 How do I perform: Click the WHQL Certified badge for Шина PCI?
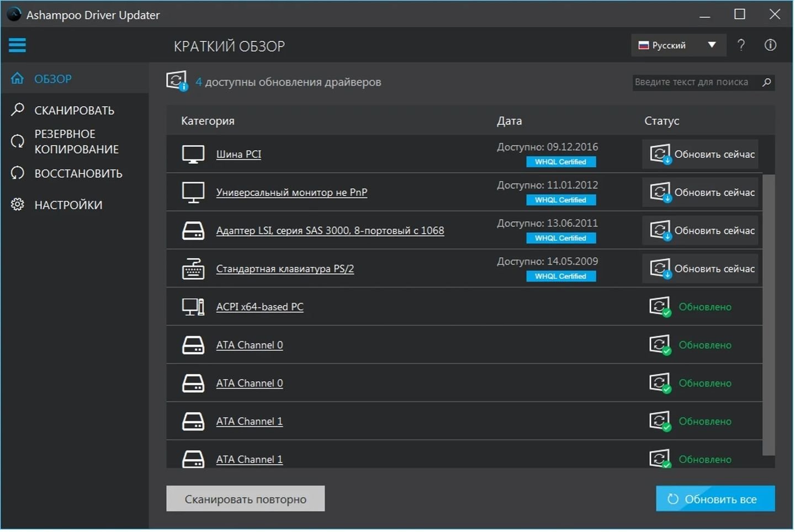click(561, 162)
